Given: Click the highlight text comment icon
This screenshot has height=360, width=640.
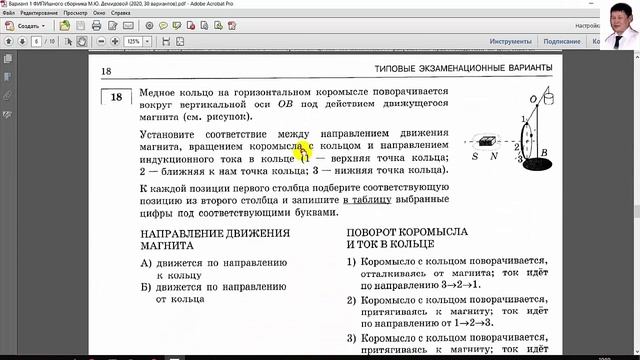Looking at the screenshot, I should [x=177, y=26].
